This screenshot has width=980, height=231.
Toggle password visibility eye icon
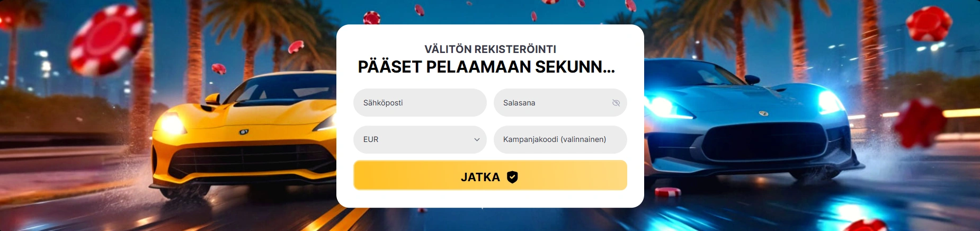[616, 103]
